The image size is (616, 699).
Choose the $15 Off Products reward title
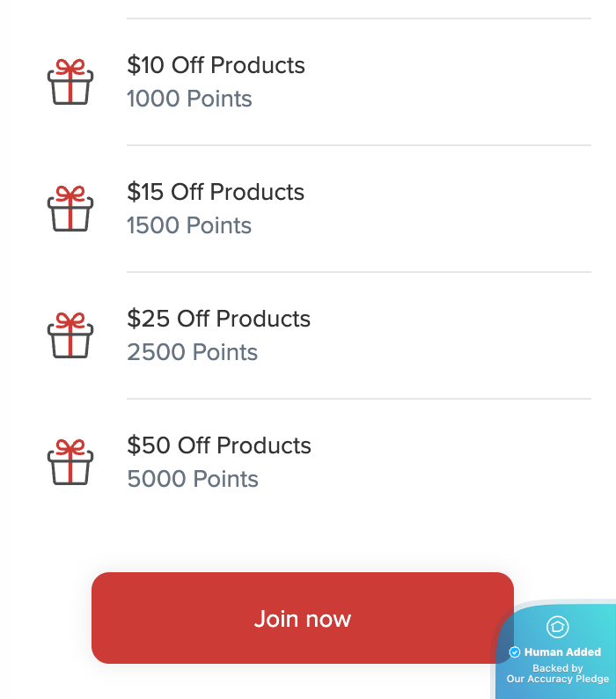216,192
